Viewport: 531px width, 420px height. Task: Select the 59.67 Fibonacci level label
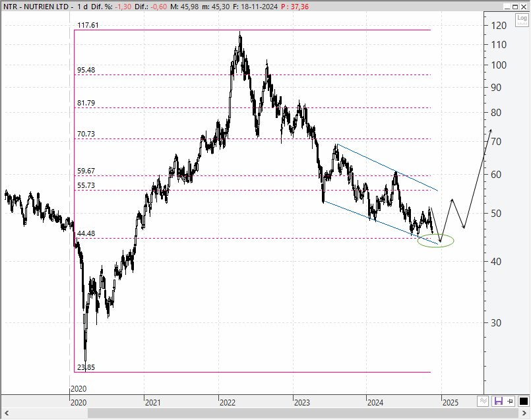point(86,171)
